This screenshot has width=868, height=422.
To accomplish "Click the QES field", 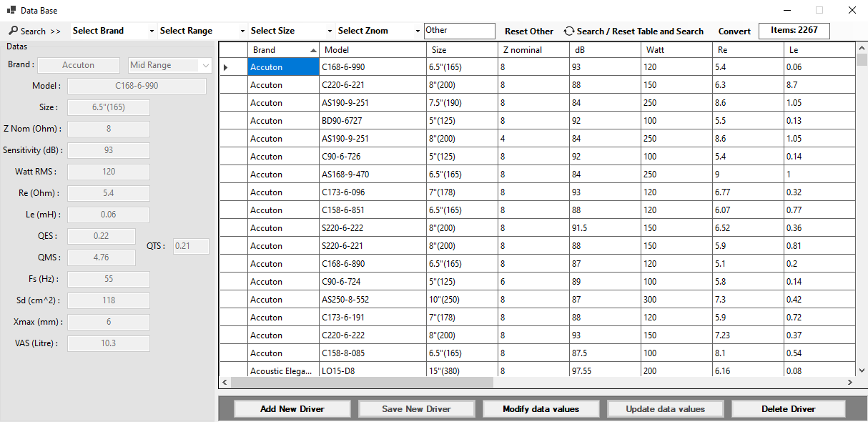I will (102, 236).
